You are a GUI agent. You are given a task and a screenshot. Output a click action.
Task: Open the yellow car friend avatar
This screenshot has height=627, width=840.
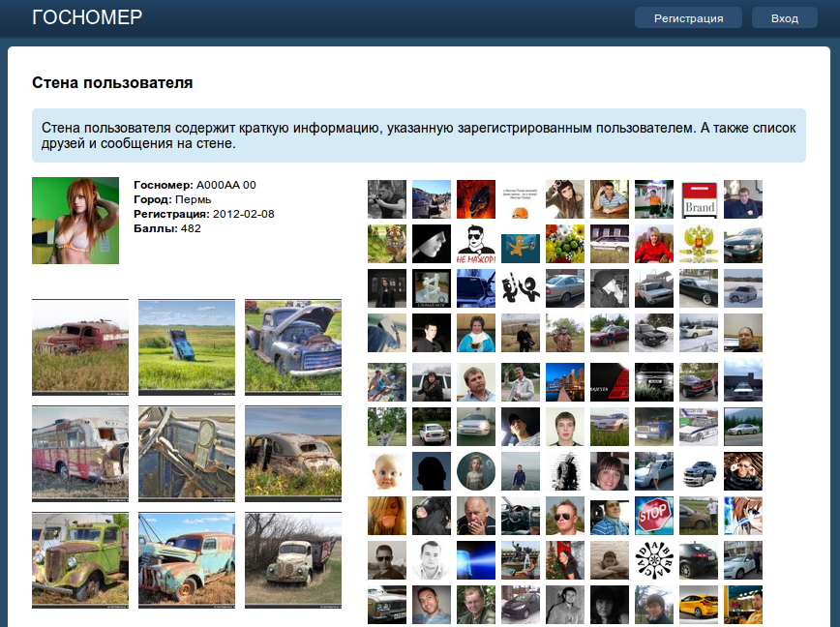(x=699, y=605)
